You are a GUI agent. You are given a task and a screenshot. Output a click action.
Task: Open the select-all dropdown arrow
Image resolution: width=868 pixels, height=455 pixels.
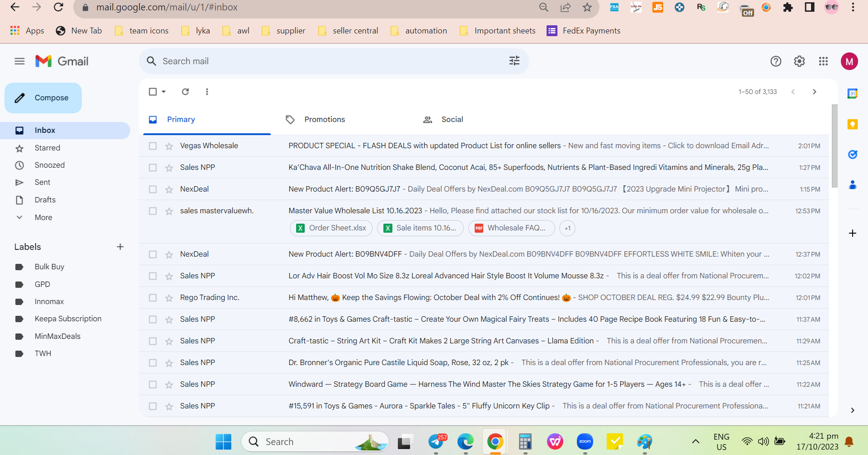(x=164, y=92)
